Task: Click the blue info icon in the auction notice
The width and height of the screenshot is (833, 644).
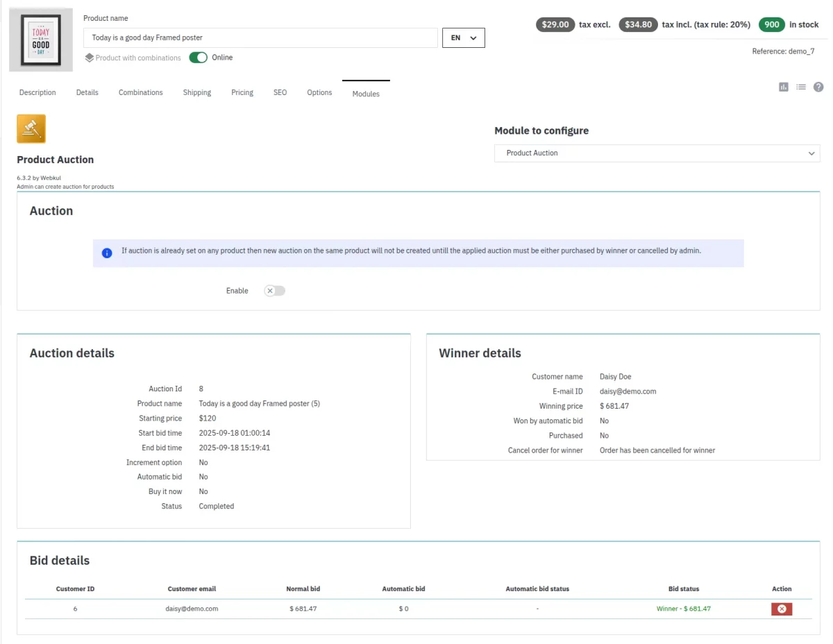Action: (107, 253)
